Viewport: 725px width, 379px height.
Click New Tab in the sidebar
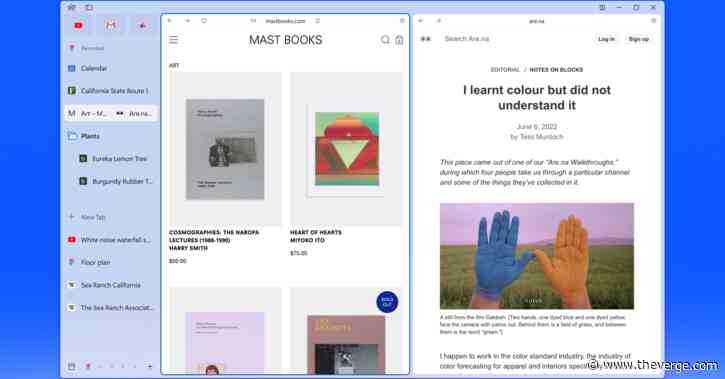point(111,217)
